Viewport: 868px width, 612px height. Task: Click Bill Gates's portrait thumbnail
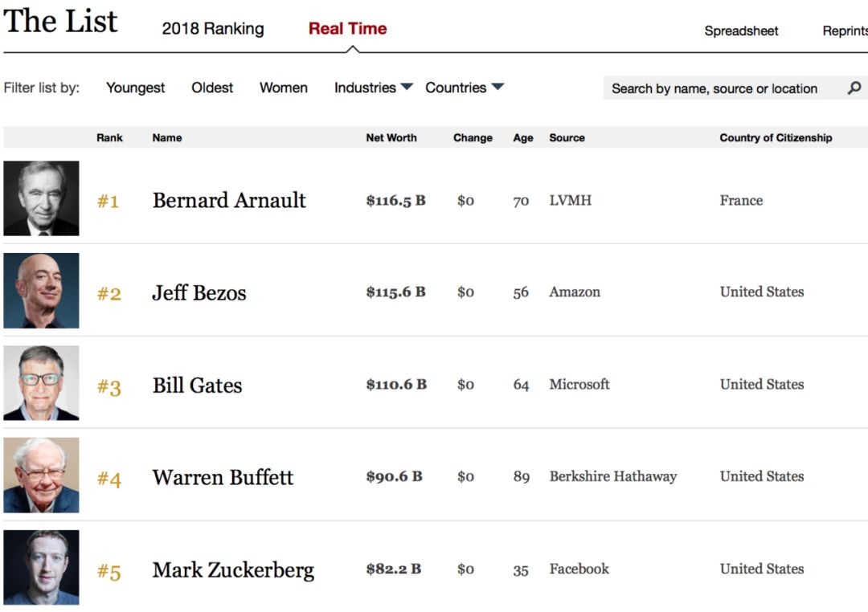(41, 383)
